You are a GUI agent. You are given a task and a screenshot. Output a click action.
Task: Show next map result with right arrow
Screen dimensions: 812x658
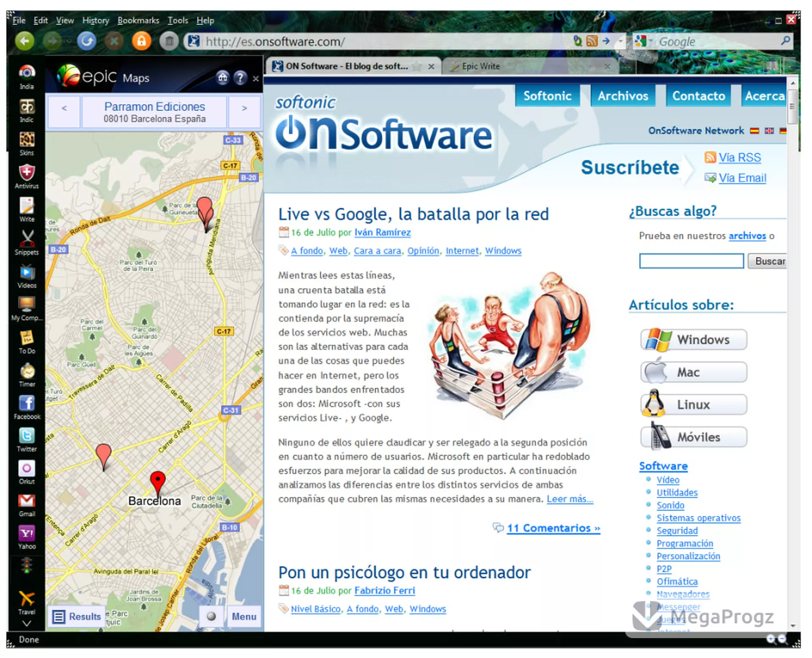click(x=244, y=112)
